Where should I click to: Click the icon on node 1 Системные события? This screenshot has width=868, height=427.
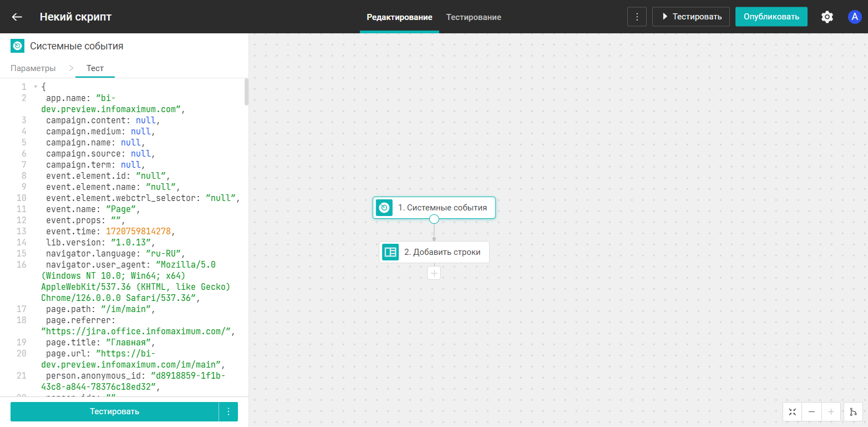pyautogui.click(x=384, y=208)
